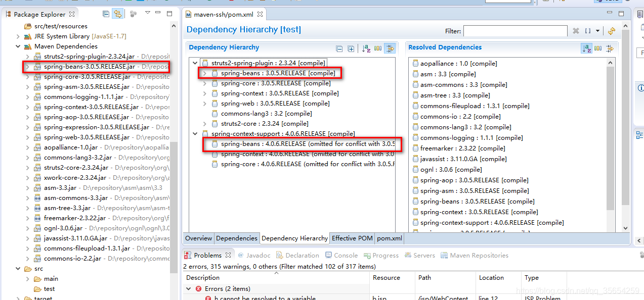Click the brackets icon beside Filter field

(588, 31)
